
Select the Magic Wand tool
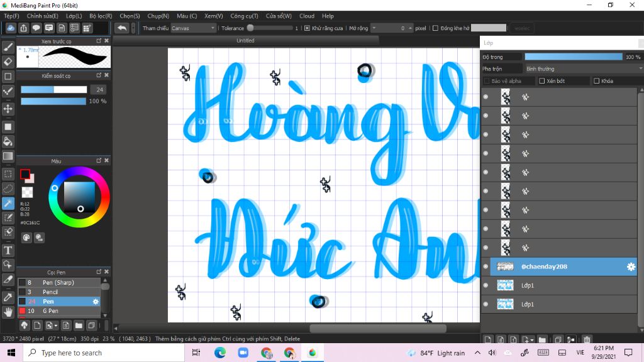pos(8,203)
